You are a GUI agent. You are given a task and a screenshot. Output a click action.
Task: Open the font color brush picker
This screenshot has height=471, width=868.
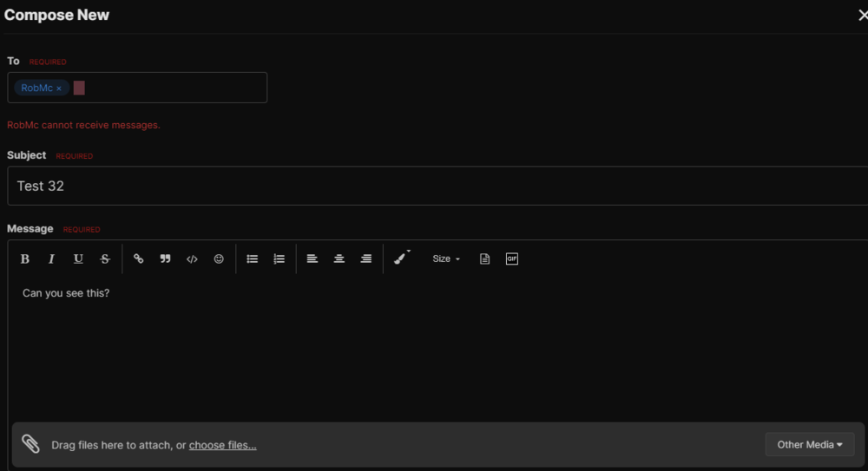(x=401, y=258)
